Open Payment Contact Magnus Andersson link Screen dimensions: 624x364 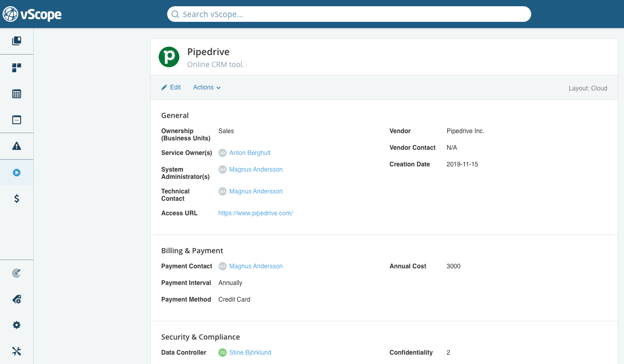(256, 266)
